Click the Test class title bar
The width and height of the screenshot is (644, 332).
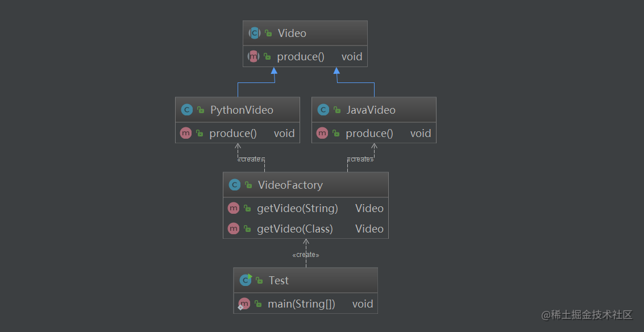pos(305,280)
